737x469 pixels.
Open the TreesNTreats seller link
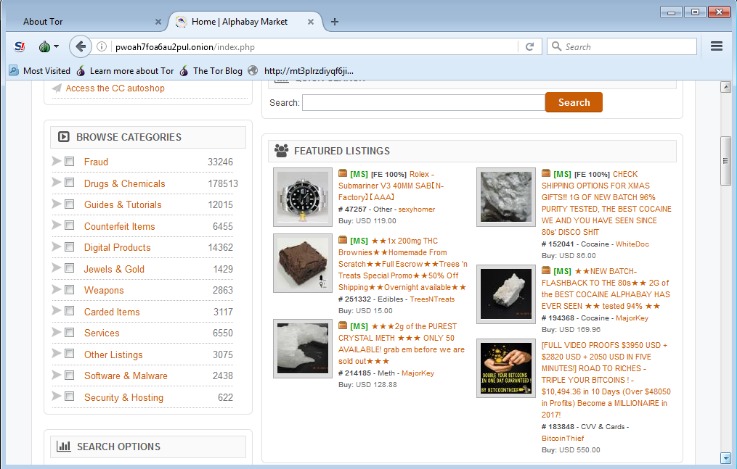tap(432, 299)
